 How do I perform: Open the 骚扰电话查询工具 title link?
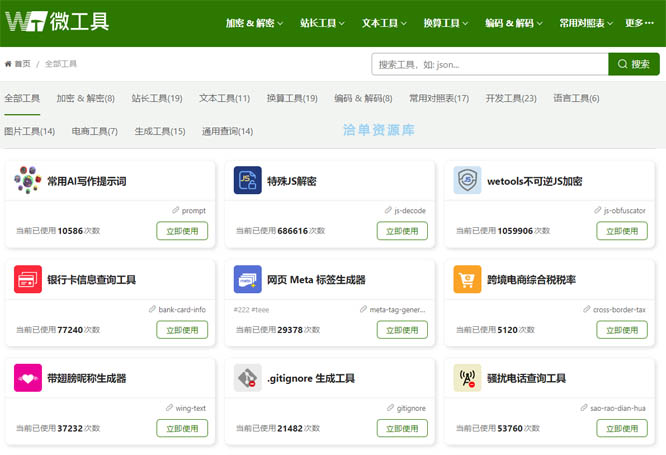tap(526, 379)
